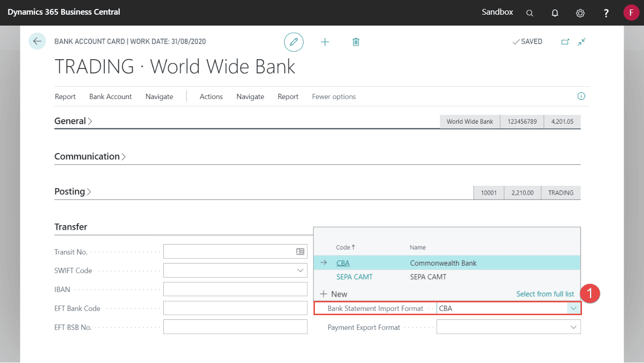Open Navigate menu next to Actions
The image size is (644, 363).
(250, 97)
